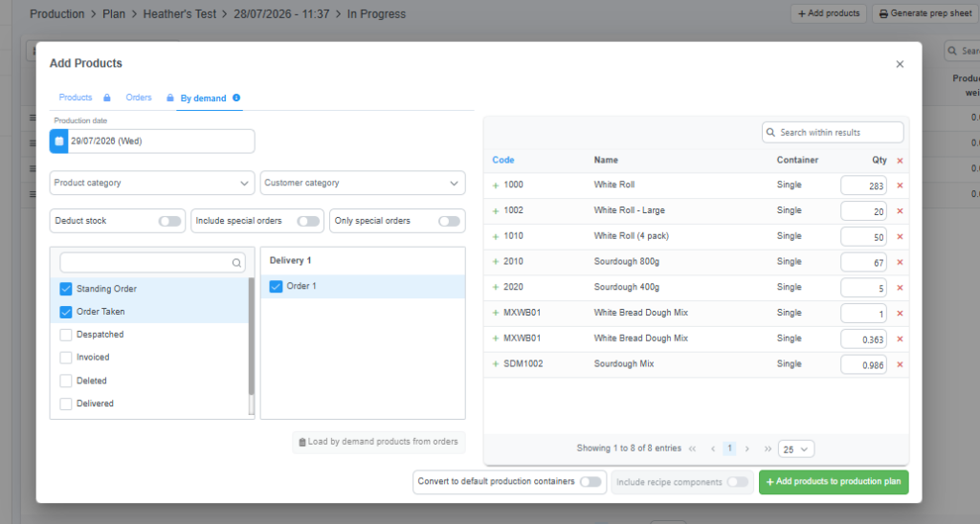
Task: Sort results by Code column
Action: (x=503, y=160)
